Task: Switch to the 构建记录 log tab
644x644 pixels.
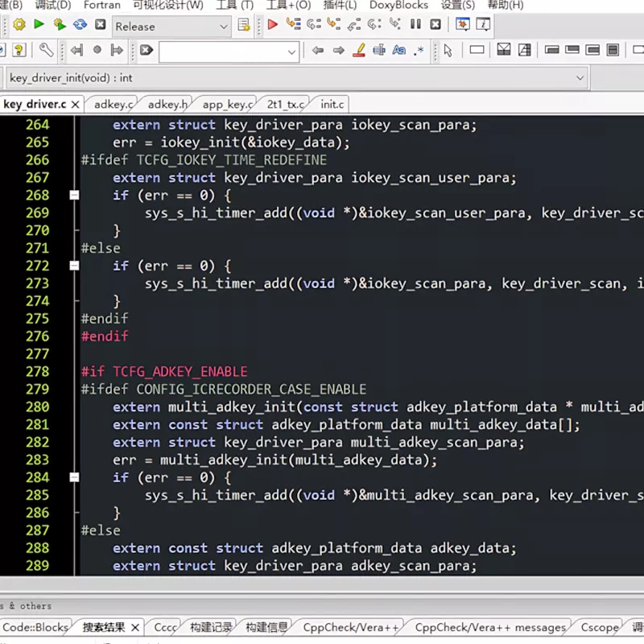Action: [211, 627]
